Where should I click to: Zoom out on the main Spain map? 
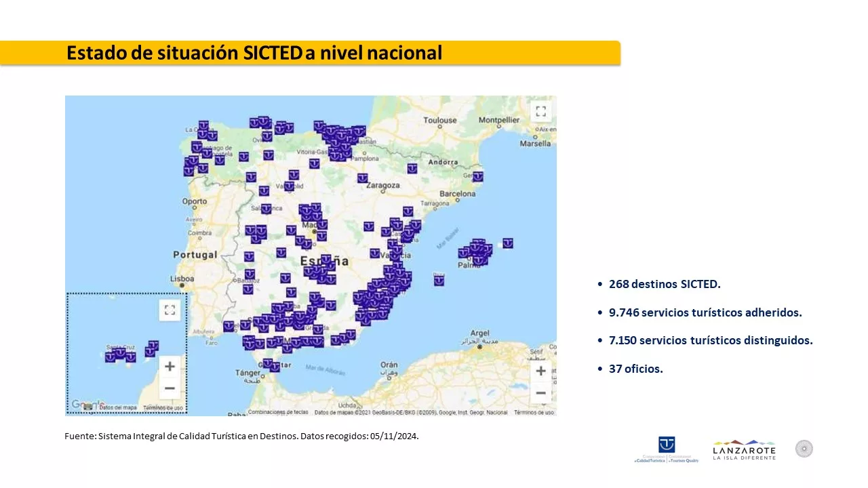tap(540, 392)
